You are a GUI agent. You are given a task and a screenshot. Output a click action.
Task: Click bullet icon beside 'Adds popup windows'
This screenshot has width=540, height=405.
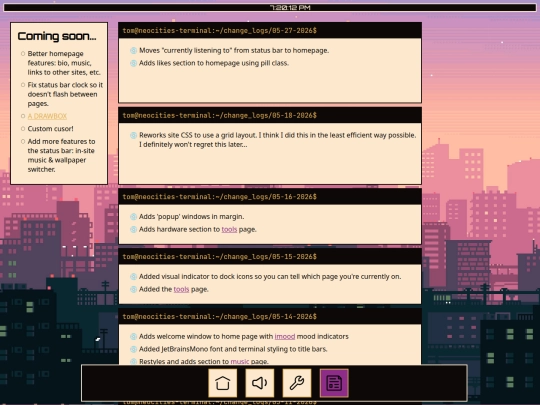[x=133, y=217]
